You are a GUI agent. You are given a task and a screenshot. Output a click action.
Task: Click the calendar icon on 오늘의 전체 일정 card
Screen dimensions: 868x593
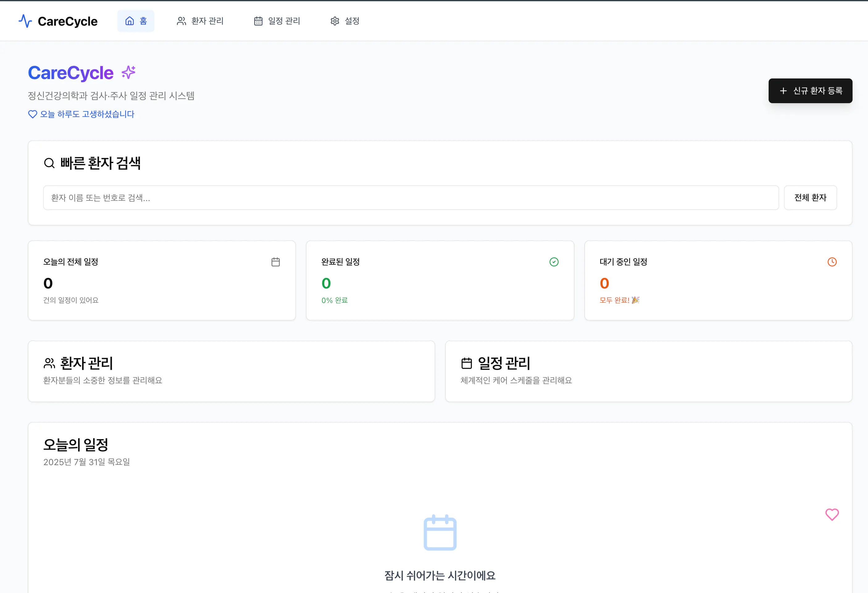coord(276,262)
